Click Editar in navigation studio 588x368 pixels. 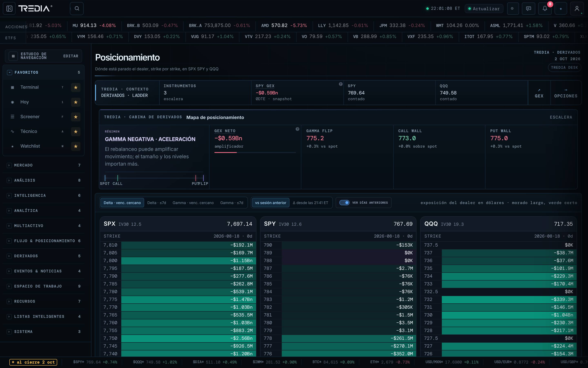71,56
